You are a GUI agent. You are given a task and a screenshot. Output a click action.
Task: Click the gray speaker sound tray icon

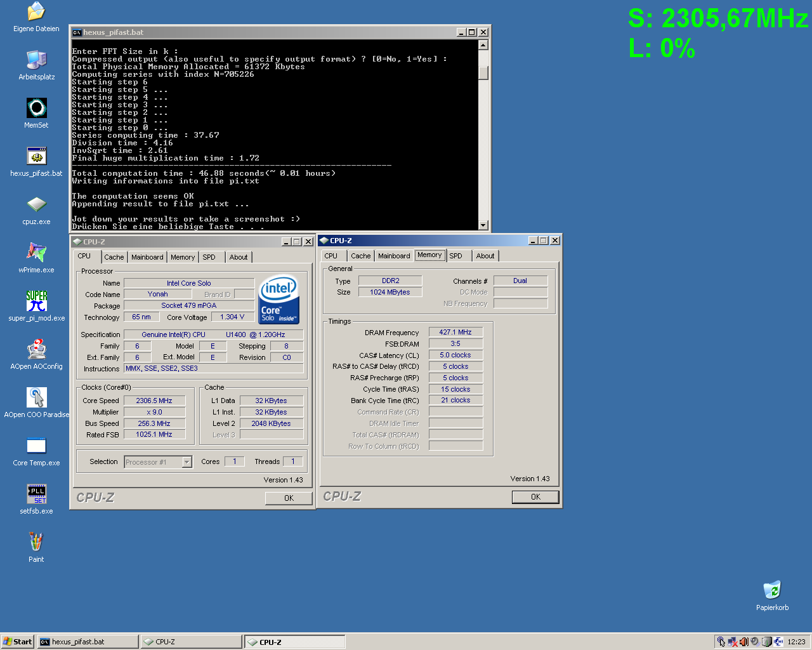point(755,642)
